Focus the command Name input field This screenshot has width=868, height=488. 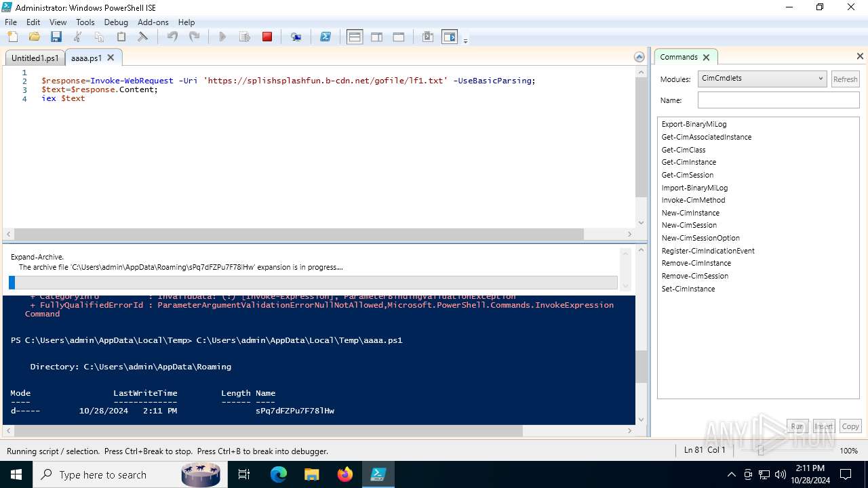(778, 100)
